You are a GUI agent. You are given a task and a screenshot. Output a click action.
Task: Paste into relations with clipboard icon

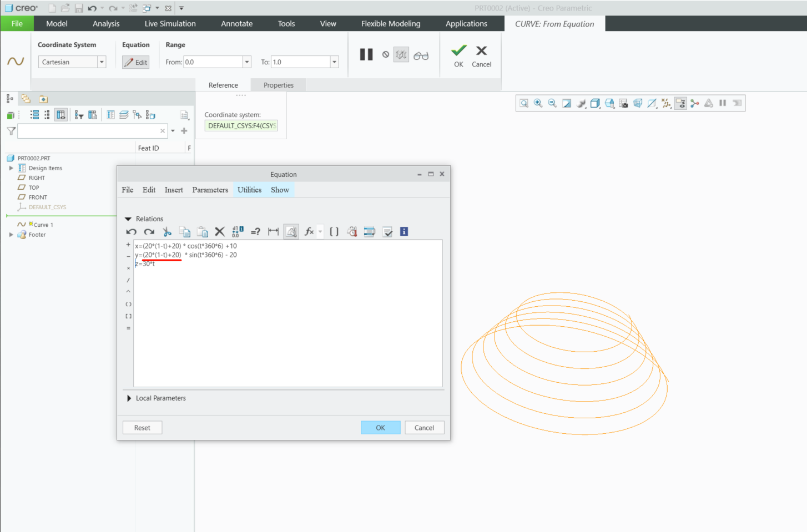click(203, 232)
